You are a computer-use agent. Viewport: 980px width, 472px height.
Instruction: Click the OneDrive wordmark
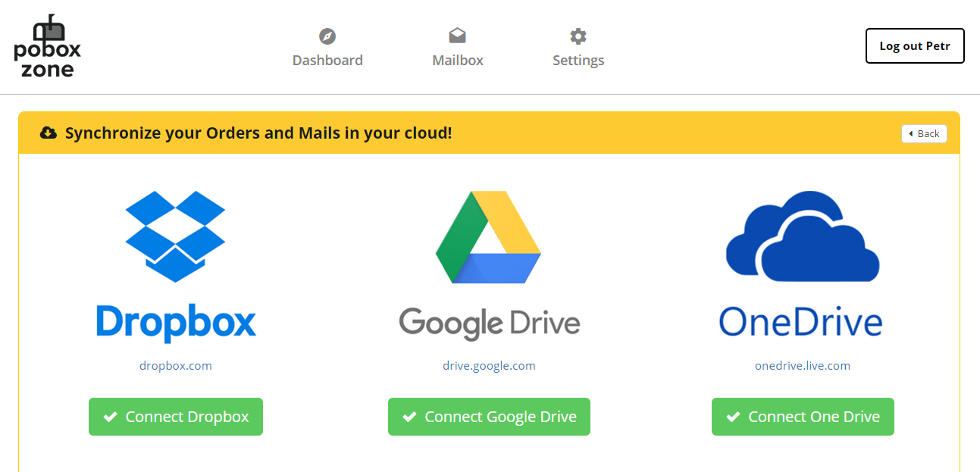click(x=801, y=321)
